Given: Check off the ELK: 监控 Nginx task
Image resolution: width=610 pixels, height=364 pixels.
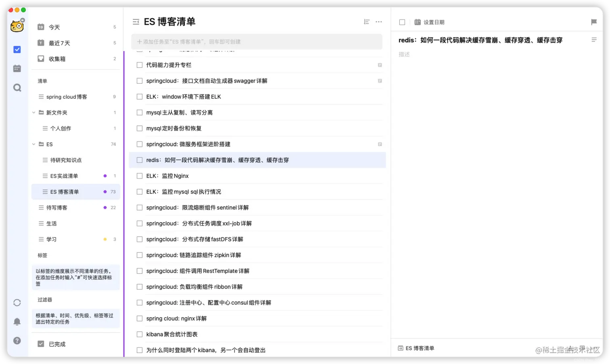Looking at the screenshot, I should point(139,176).
